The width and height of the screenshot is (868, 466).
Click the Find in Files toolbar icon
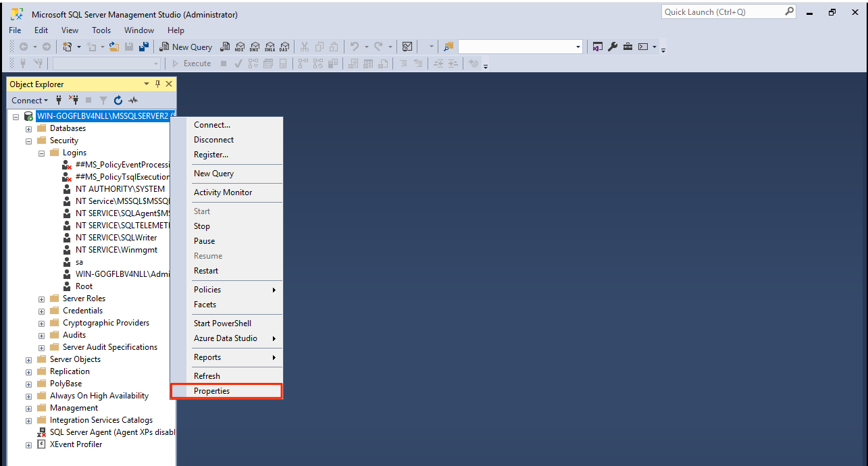pos(449,47)
